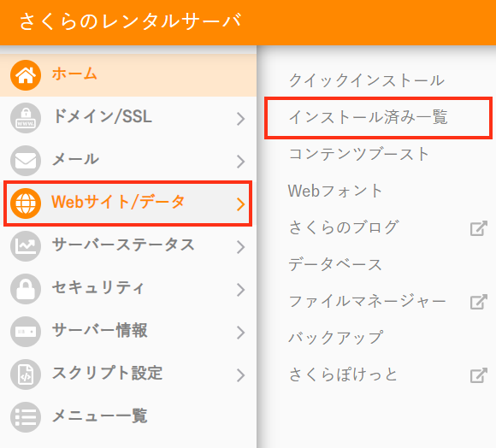Image resolution: width=496 pixels, height=448 pixels.
Task: Expand the セキュリティ chevron arrow
Action: tap(240, 290)
